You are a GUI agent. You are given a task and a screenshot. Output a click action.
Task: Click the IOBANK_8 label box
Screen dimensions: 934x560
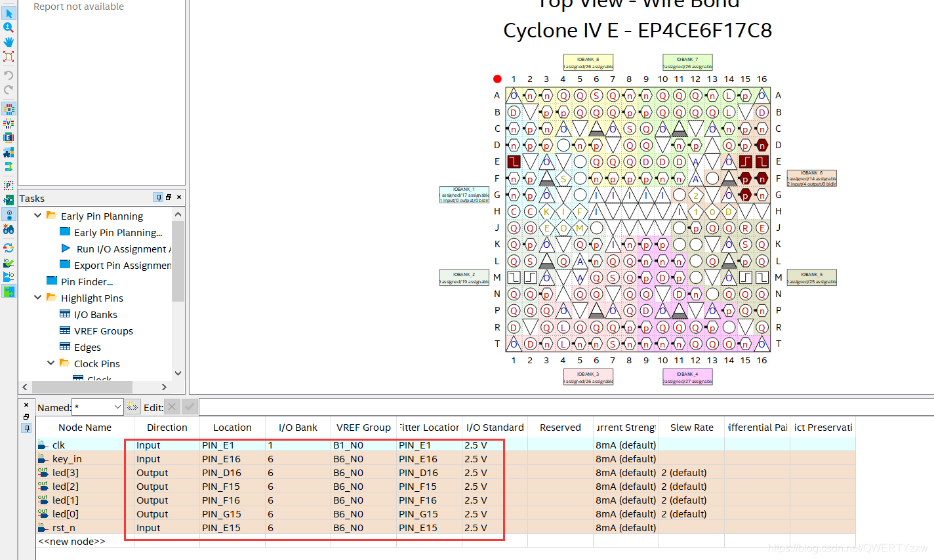pos(588,62)
